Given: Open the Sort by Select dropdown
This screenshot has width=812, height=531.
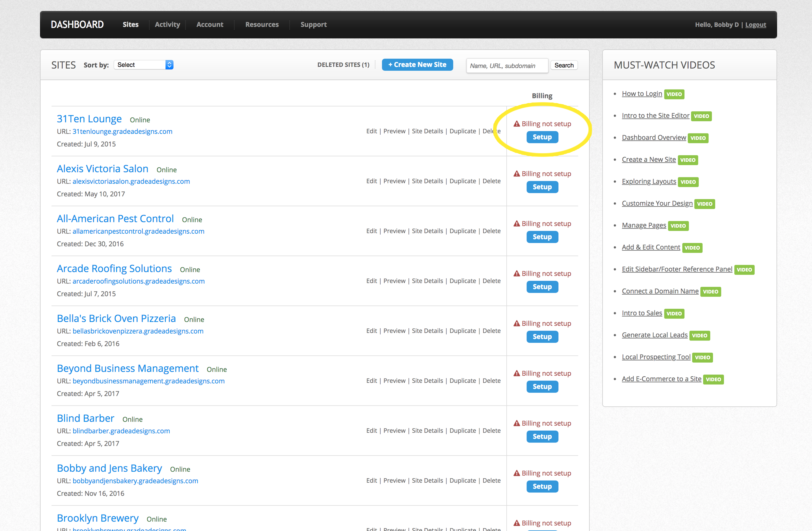Looking at the screenshot, I should click(x=144, y=65).
